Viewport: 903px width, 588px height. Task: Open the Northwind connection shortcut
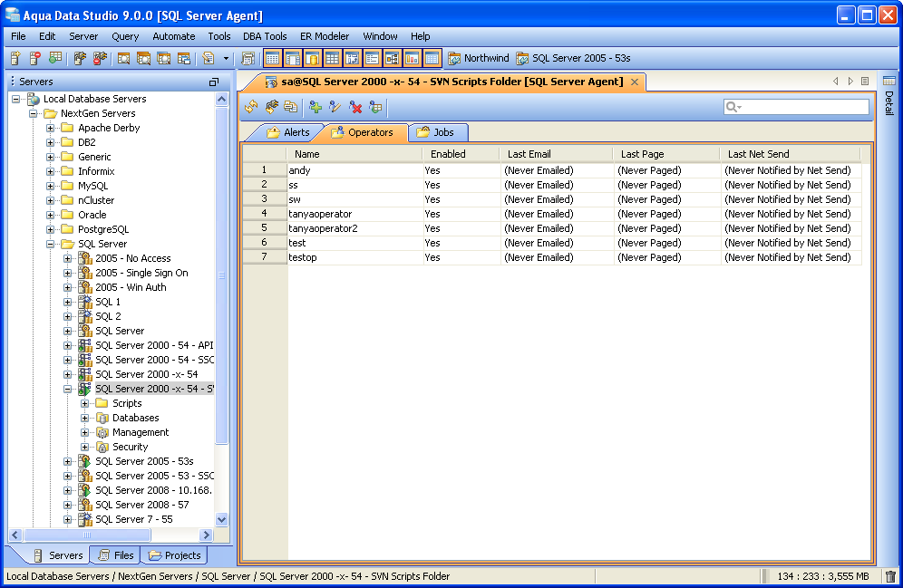(479, 58)
